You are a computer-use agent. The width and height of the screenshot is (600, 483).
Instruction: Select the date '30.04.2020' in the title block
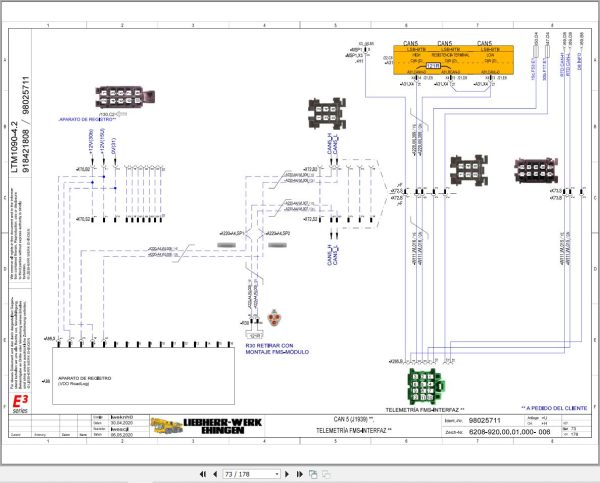(x=122, y=423)
